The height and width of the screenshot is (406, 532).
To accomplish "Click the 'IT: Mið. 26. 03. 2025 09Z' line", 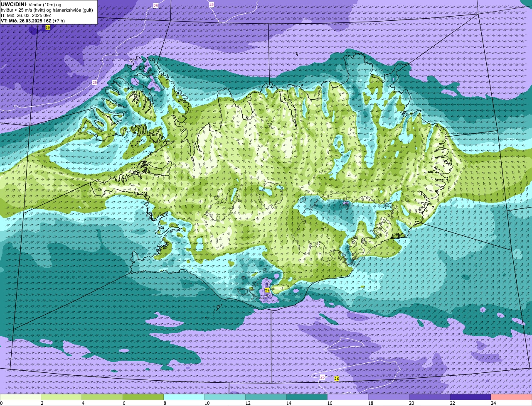I will click(x=27, y=15).
